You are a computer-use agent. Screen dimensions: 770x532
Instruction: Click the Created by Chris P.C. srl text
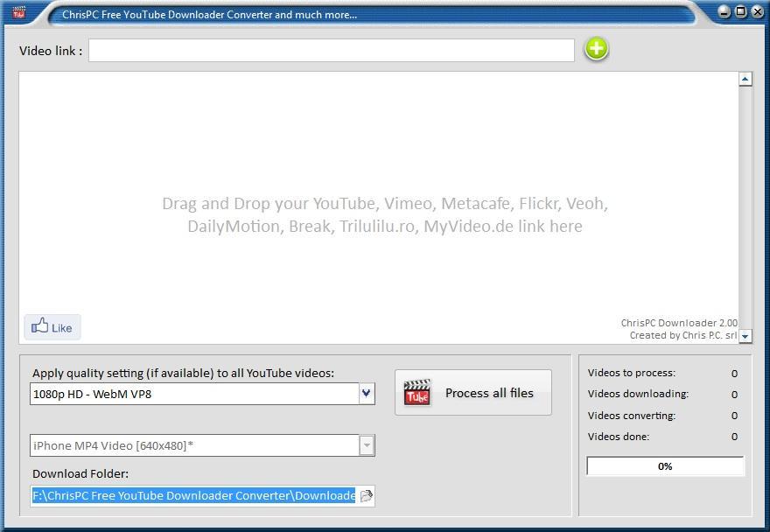tap(683, 335)
